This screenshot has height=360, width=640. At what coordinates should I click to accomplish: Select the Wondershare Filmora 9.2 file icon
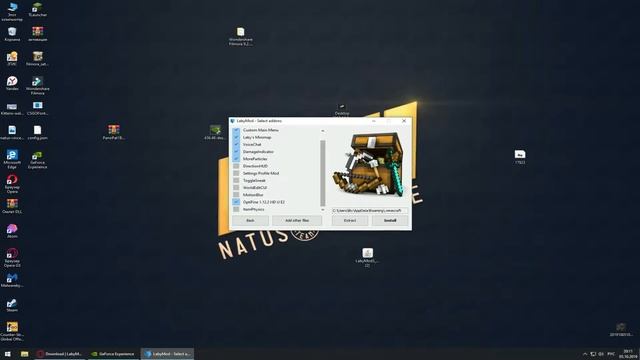click(241, 36)
